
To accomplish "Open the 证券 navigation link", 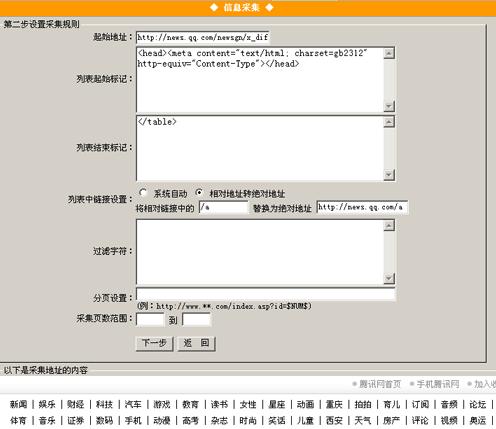I will click(76, 420).
